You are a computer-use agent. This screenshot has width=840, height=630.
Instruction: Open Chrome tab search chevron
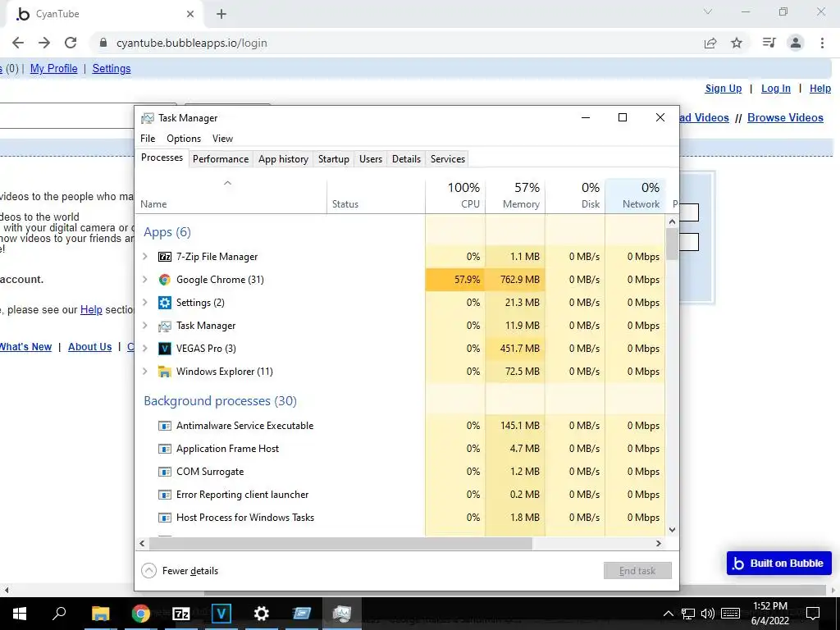[x=708, y=11]
